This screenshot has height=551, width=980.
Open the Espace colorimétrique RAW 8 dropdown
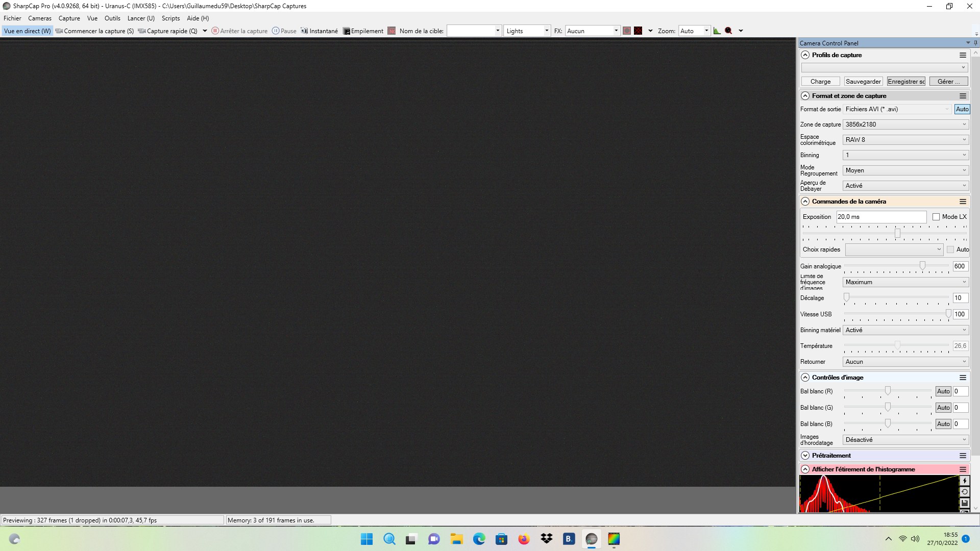[x=905, y=140]
